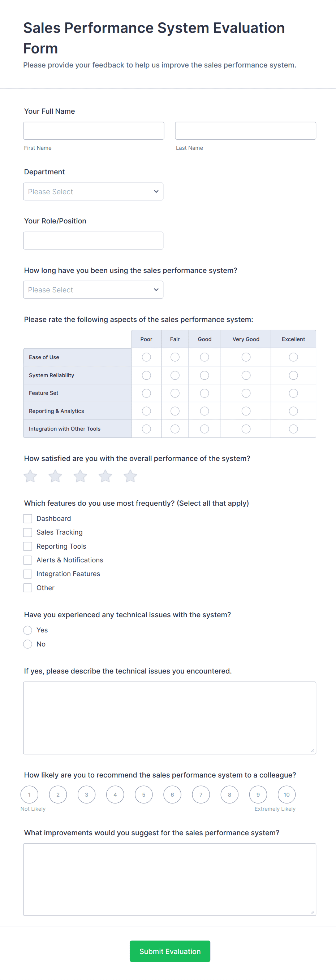Click the third star rating icon
Image resolution: width=336 pixels, height=980 pixels.
point(80,476)
